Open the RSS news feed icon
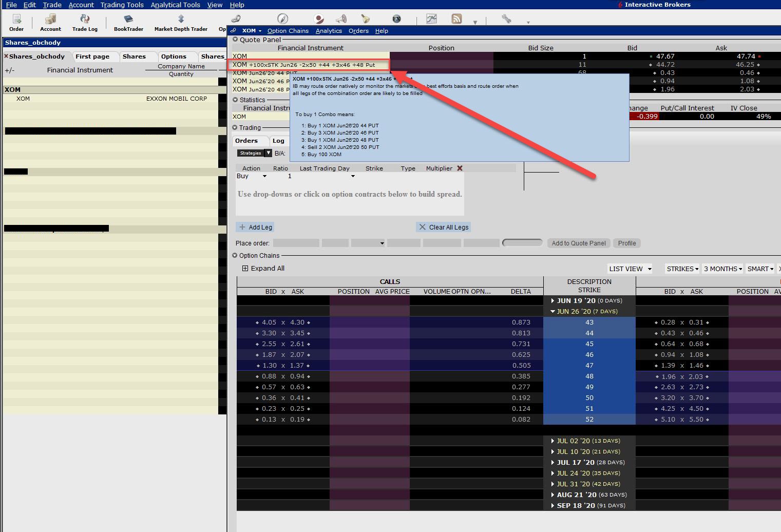The height and width of the screenshot is (532, 781). click(456, 19)
